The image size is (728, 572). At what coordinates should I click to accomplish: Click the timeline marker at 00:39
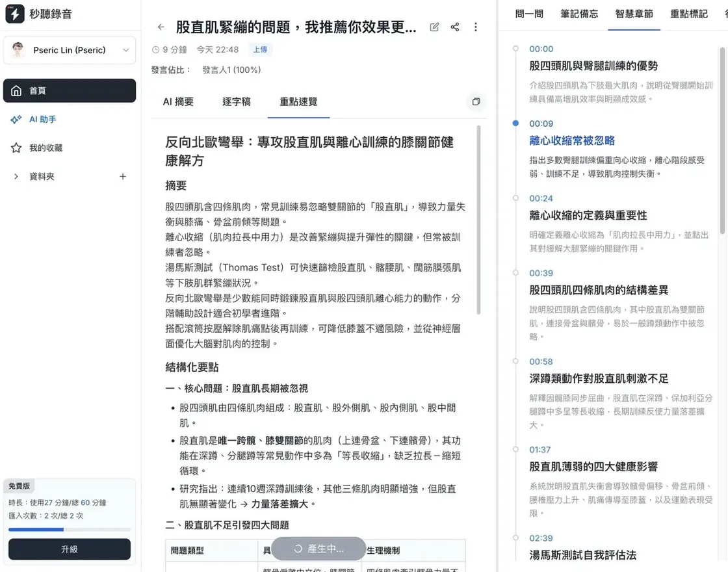515,272
